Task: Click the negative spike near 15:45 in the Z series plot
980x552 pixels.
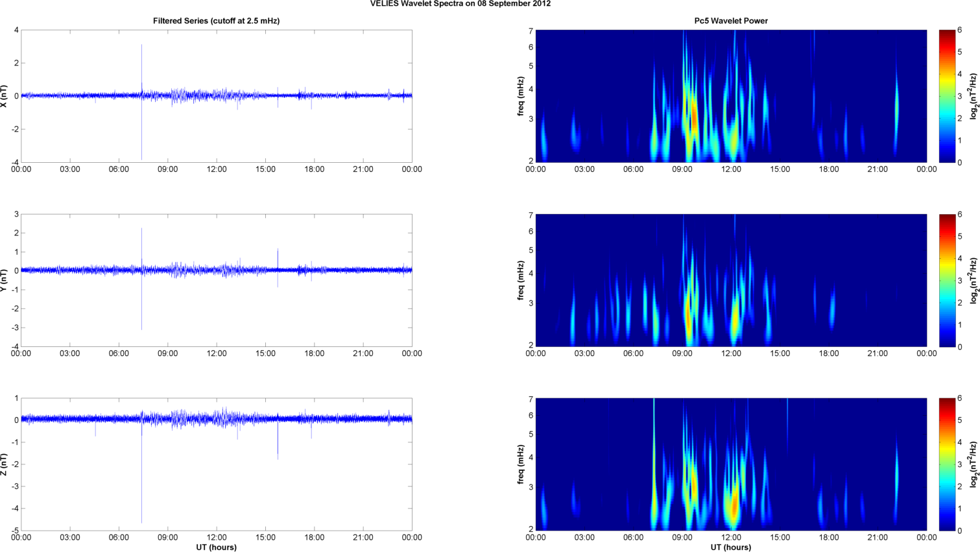Action: click(278, 441)
